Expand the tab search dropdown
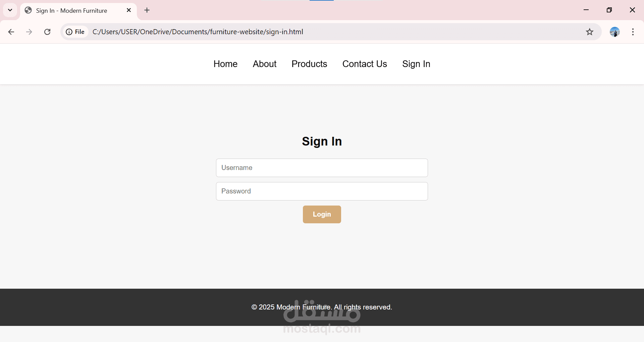This screenshot has height=342, width=644. coord(10,10)
